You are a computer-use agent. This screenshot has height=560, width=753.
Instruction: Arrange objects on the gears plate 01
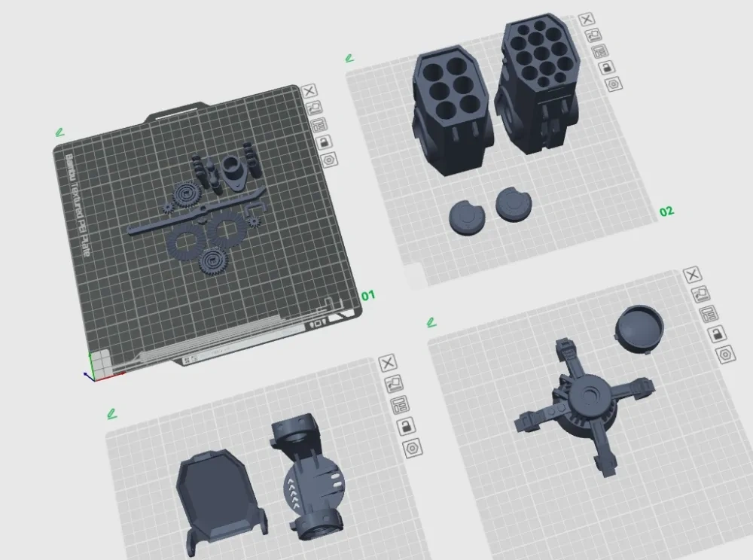[x=319, y=125]
